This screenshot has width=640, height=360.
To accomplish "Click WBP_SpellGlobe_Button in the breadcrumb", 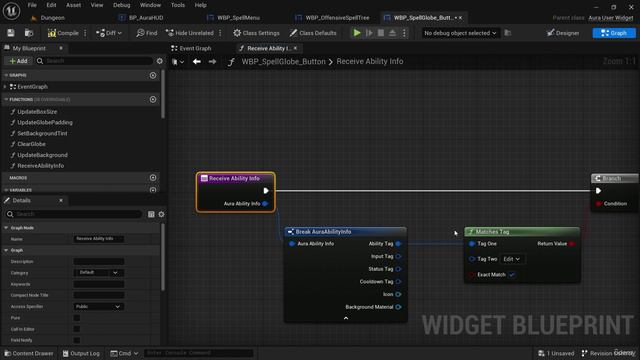I will [283, 62].
